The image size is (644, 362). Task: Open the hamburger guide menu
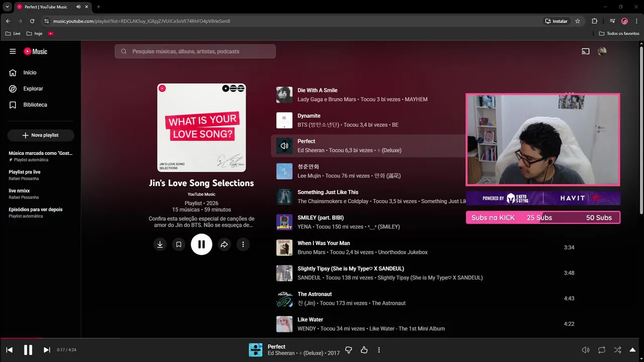13,51
